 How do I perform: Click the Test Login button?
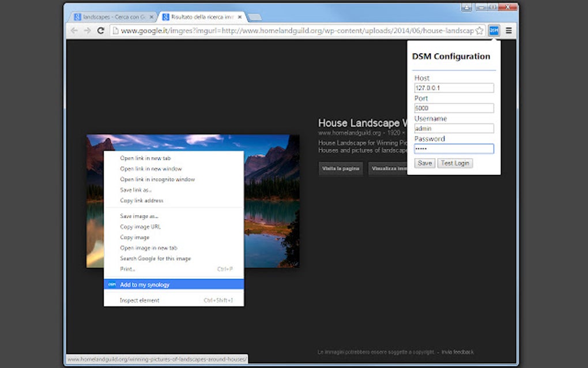pyautogui.click(x=455, y=163)
